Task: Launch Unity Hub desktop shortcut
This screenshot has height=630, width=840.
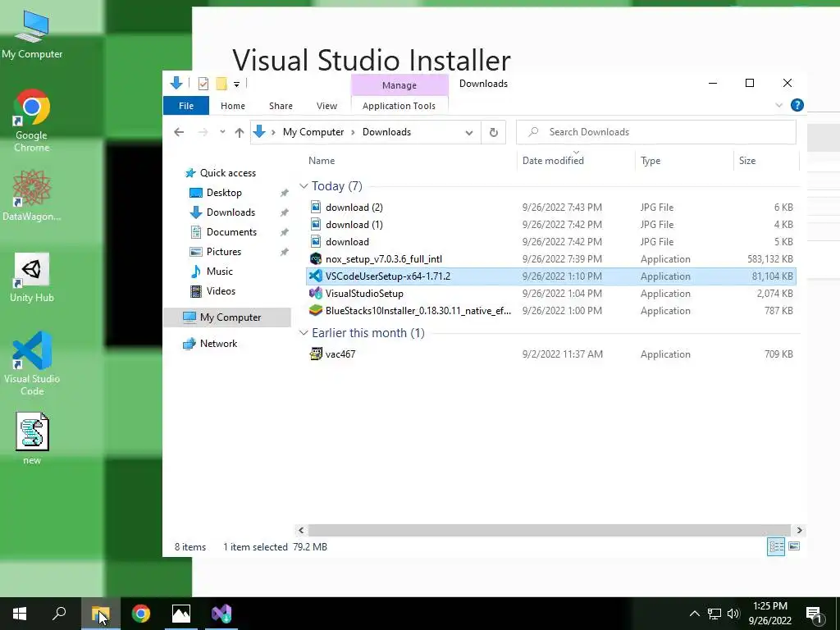Action: (x=32, y=277)
